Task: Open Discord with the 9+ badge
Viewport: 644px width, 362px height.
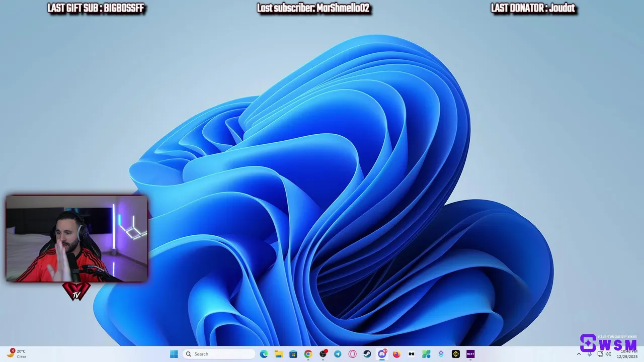Action: 382,354
